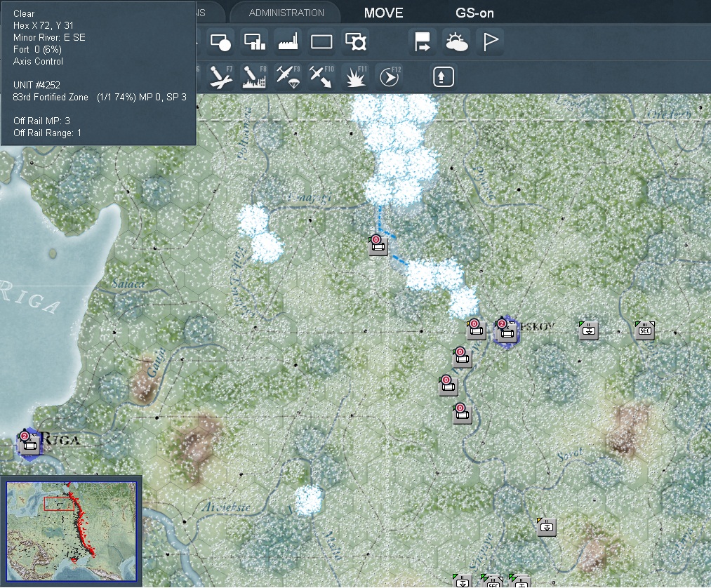Open the MOVE menu tab
This screenshot has width=711, height=588.
[x=383, y=12]
